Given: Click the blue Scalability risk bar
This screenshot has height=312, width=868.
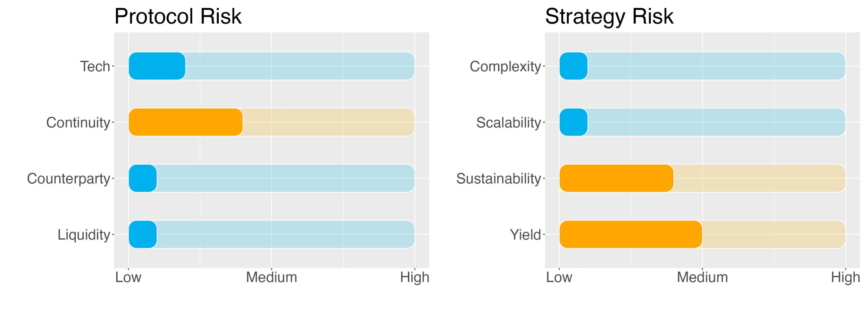Looking at the screenshot, I should pyautogui.click(x=574, y=122).
